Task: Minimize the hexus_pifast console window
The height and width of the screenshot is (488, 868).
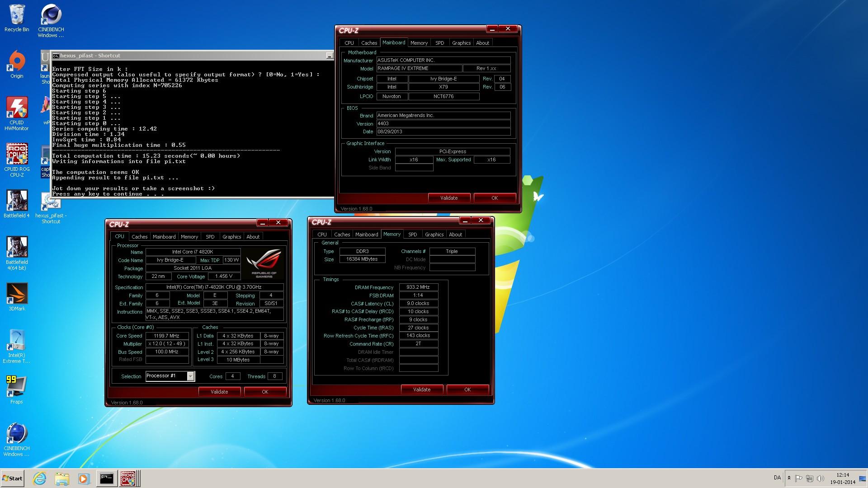Action: (x=329, y=55)
